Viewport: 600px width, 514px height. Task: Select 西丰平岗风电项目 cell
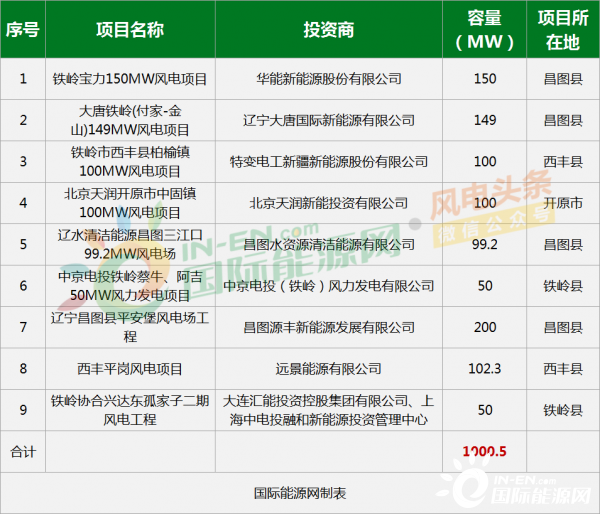[130, 369]
